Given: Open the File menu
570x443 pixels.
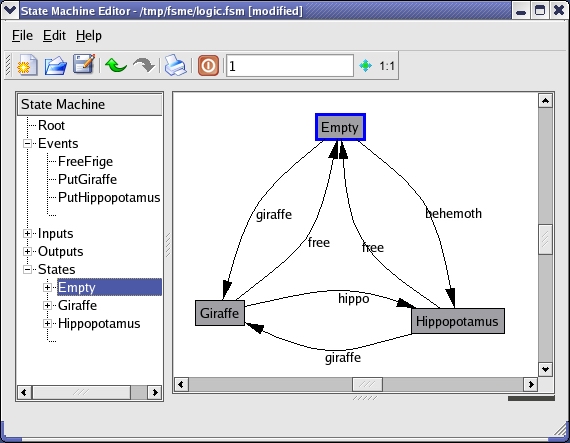Looking at the screenshot, I should pyautogui.click(x=22, y=36).
